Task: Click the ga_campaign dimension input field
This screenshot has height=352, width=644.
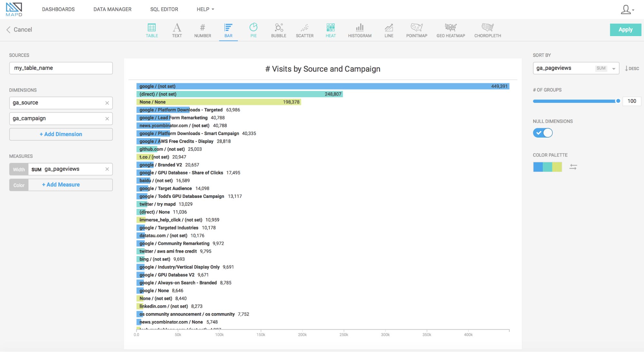Action: point(60,118)
